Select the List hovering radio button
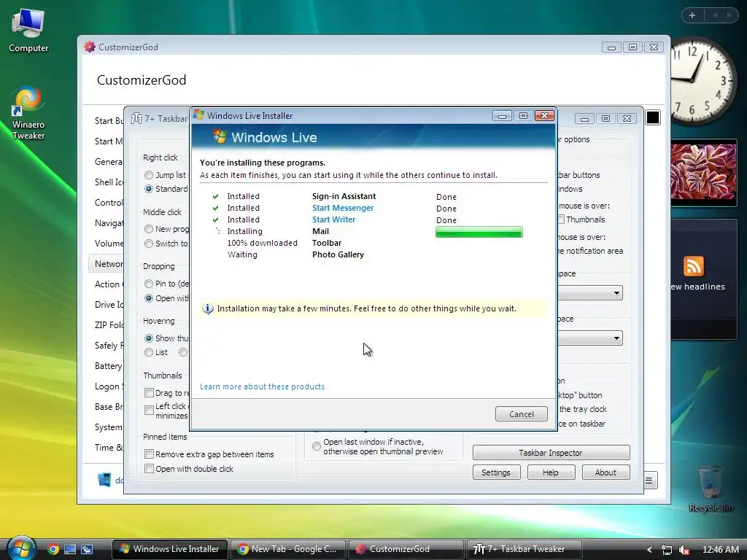This screenshot has height=560, width=747. [149, 352]
